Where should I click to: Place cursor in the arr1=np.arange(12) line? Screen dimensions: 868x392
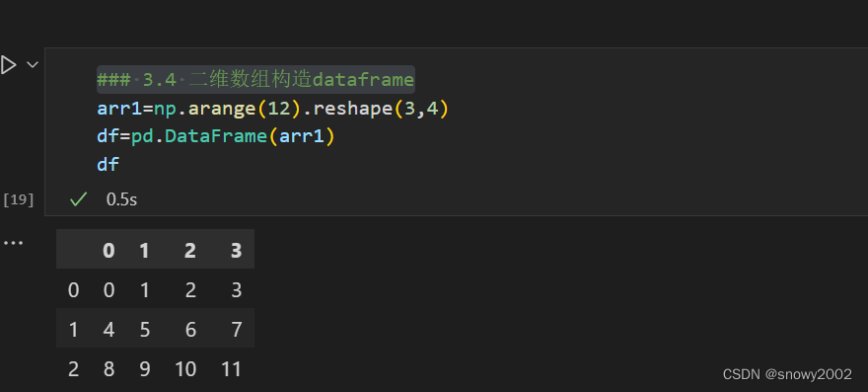point(273,110)
